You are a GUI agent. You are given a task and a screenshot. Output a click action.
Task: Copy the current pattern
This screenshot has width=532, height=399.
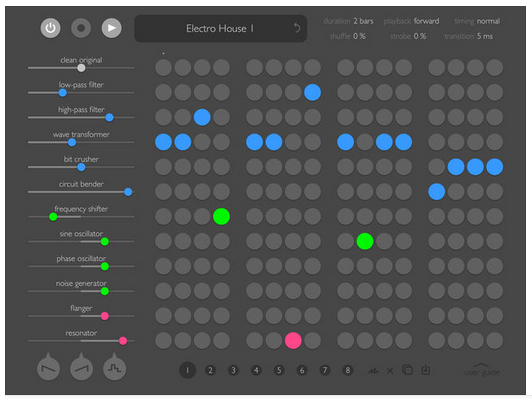407,370
